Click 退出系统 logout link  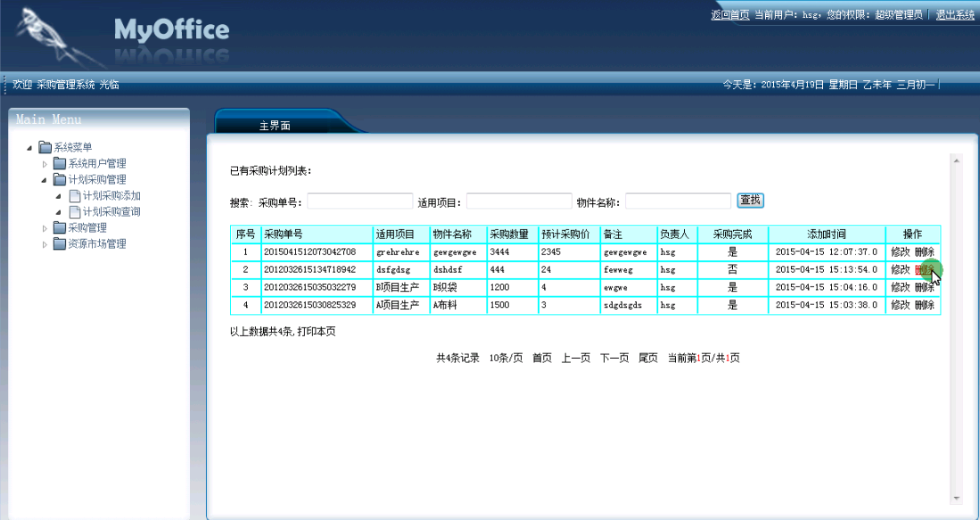[954, 15]
